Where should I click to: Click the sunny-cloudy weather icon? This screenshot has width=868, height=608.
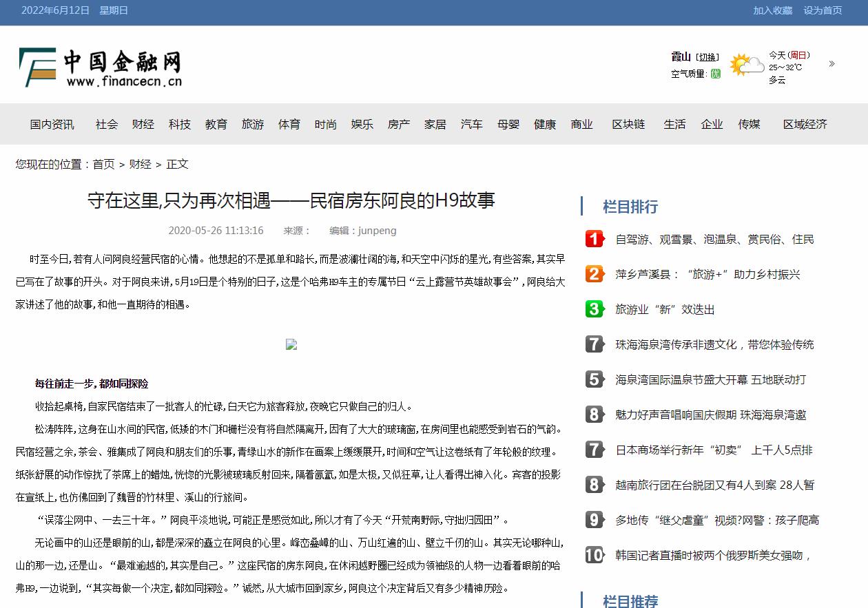click(x=747, y=65)
